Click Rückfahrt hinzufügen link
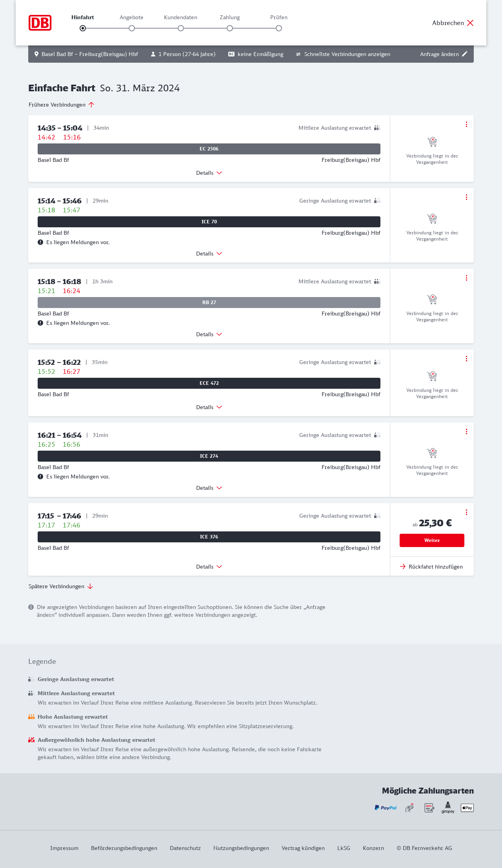The image size is (502, 868). (x=431, y=567)
